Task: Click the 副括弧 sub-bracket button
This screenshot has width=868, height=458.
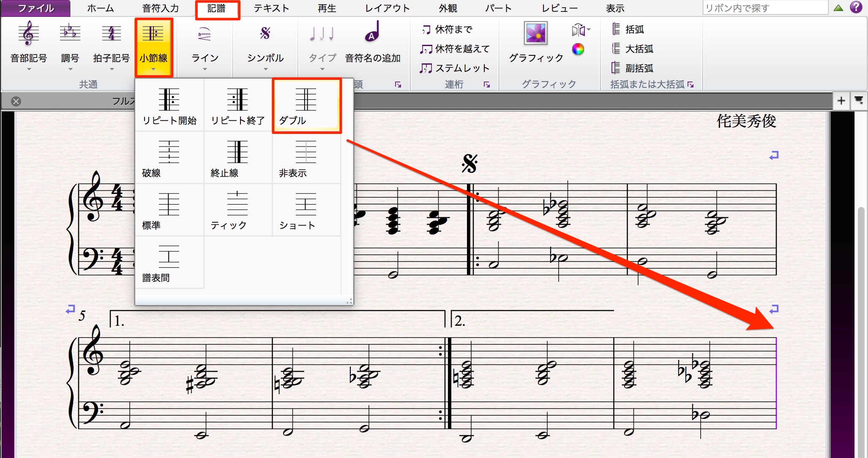Action: (633, 68)
